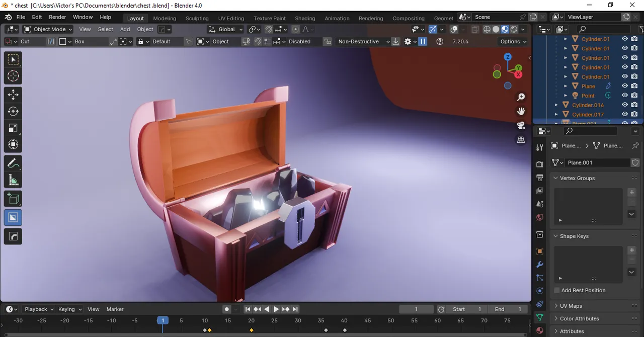Collapse the Vertex Groups panel

pyautogui.click(x=556, y=178)
